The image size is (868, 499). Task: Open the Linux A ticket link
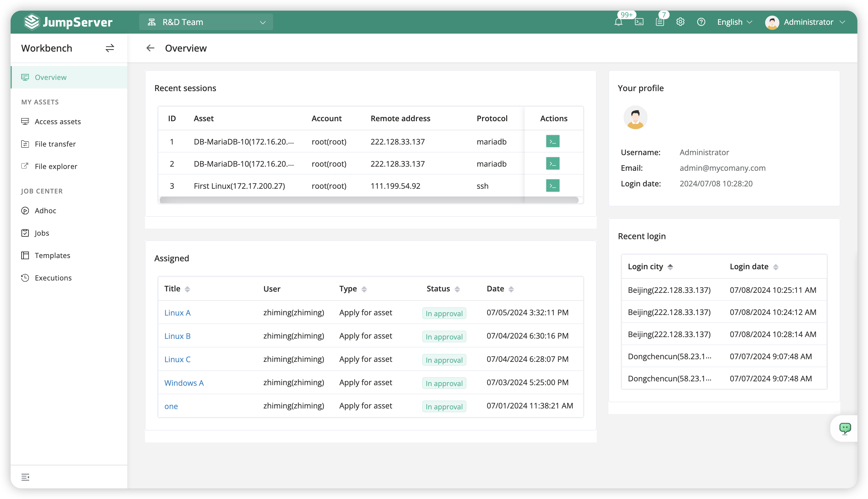(177, 313)
